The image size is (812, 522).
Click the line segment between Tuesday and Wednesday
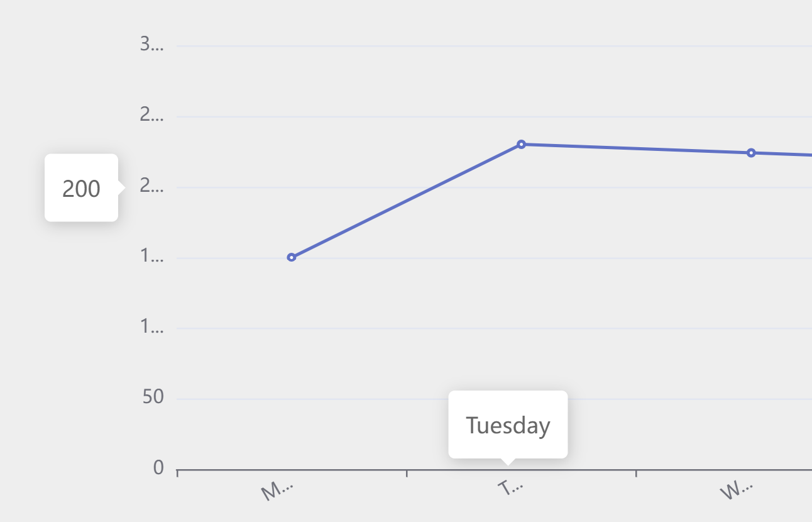(x=636, y=149)
